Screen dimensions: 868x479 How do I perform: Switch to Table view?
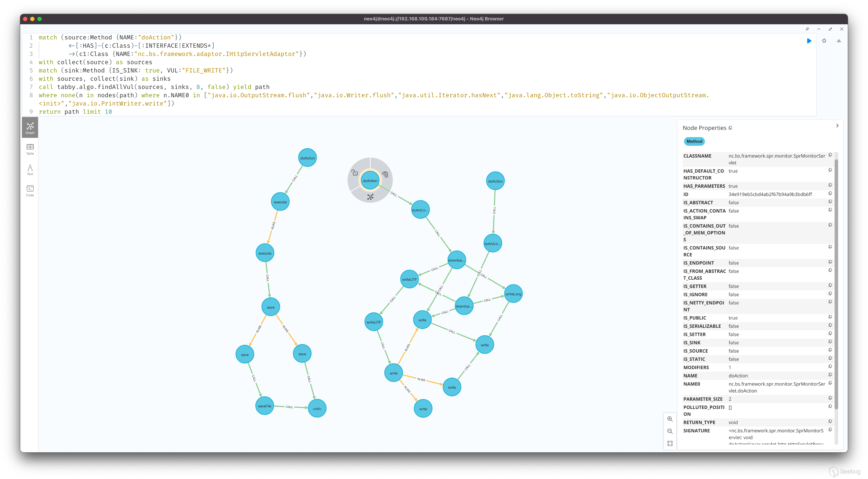30,149
